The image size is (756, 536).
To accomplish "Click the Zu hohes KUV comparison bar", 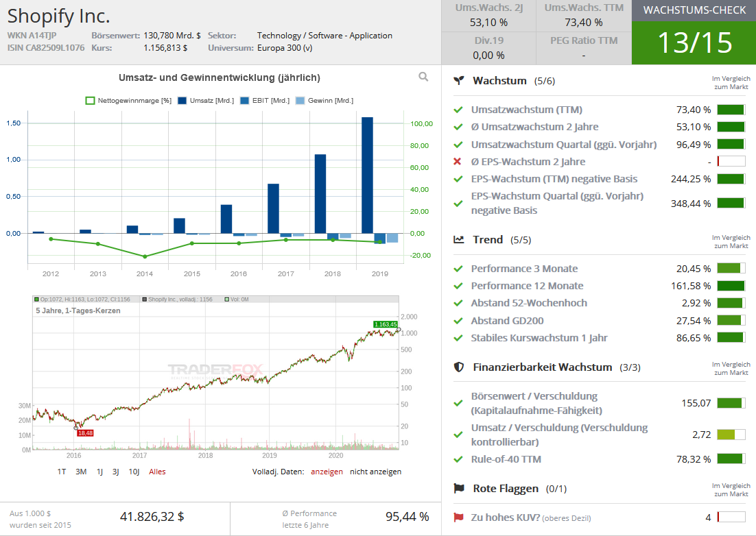I will [x=731, y=517].
